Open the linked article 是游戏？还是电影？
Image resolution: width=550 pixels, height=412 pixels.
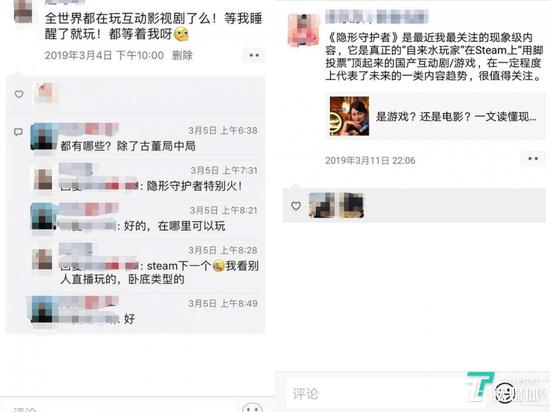pos(435,116)
